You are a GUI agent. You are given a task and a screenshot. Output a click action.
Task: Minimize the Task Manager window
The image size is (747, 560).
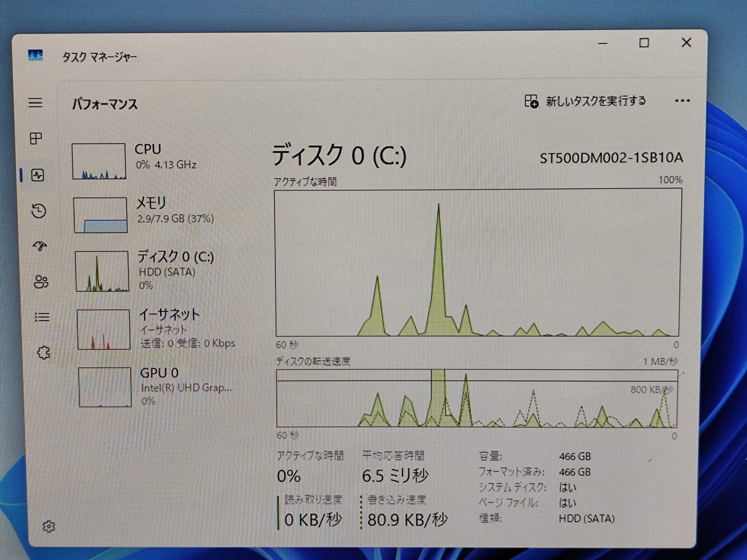tap(603, 43)
